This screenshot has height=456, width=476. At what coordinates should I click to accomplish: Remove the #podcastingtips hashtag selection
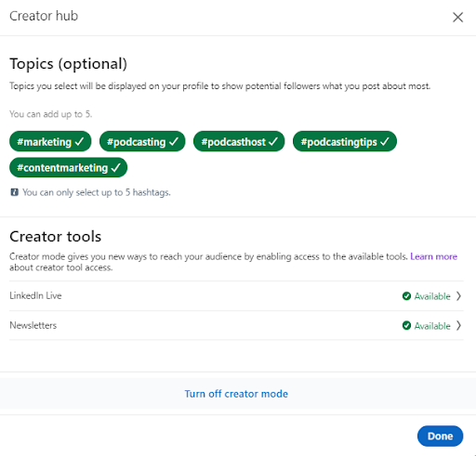(x=345, y=141)
